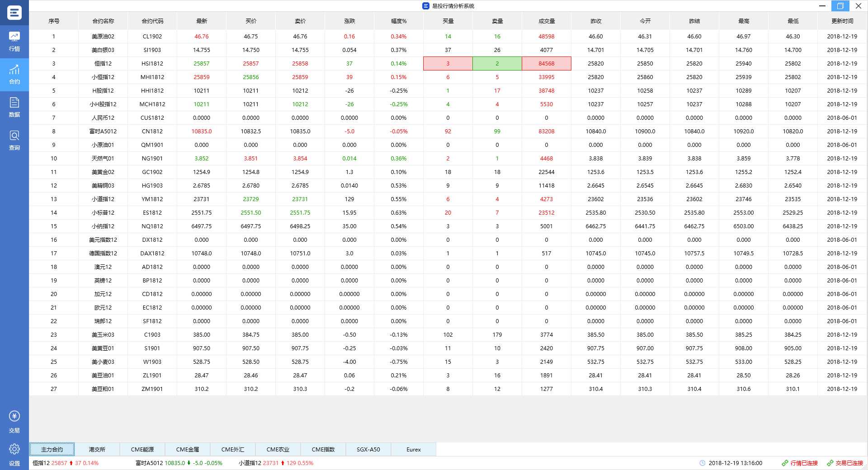Open the 交易 trading sidebar icon
The height and width of the screenshot is (470, 868).
coord(14,422)
